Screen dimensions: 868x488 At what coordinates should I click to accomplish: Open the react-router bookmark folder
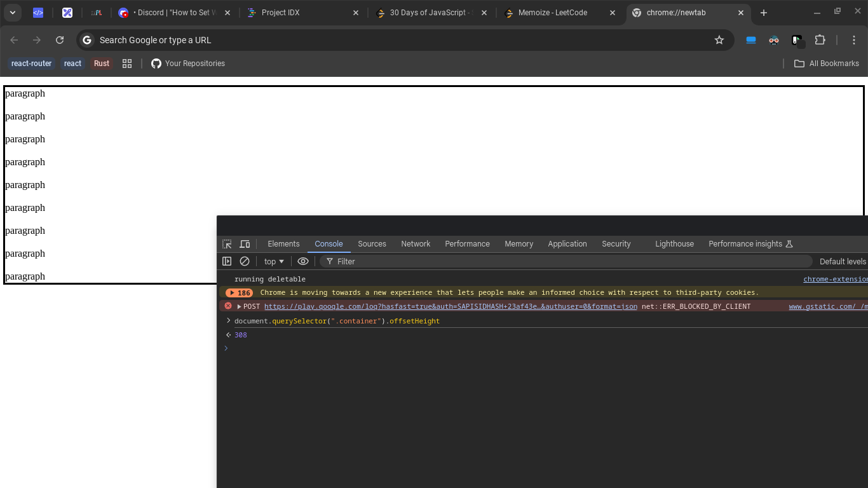tap(31, 64)
